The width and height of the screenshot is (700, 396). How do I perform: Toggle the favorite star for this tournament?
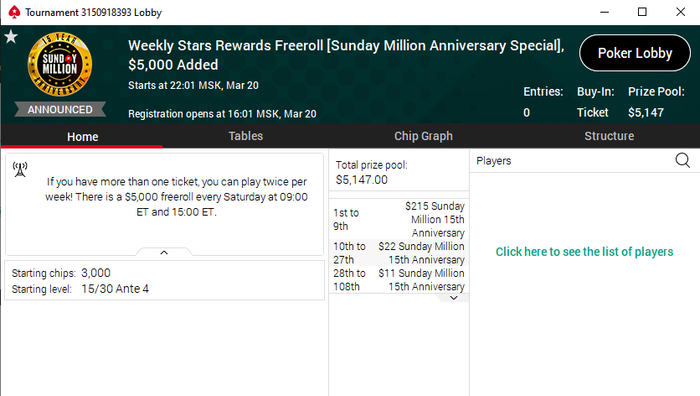(x=11, y=37)
